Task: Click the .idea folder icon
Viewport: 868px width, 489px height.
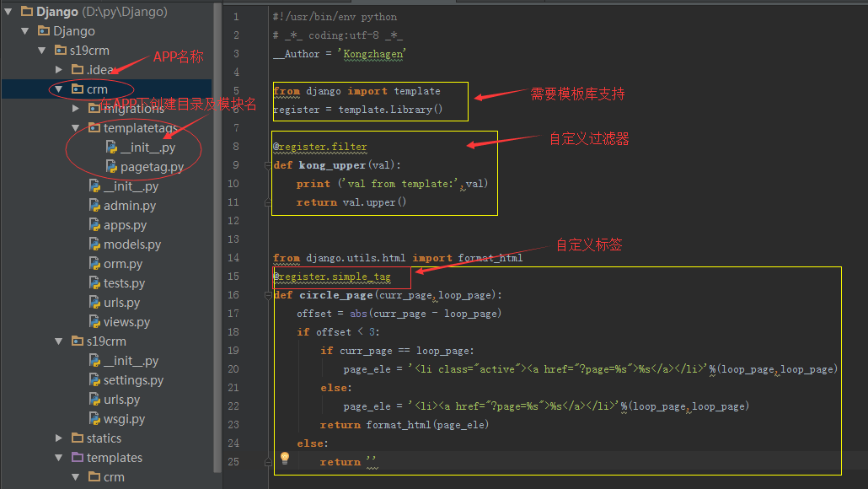Action: pyautogui.click(x=78, y=70)
